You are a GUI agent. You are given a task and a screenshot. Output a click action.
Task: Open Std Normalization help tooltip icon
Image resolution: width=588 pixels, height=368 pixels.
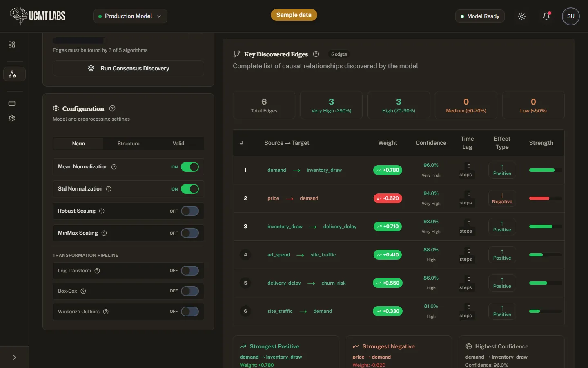[x=109, y=189]
